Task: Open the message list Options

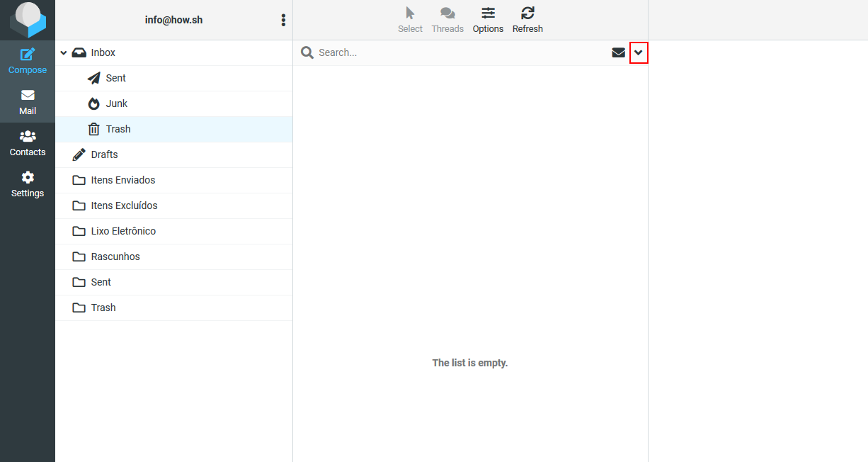Action: (488, 20)
